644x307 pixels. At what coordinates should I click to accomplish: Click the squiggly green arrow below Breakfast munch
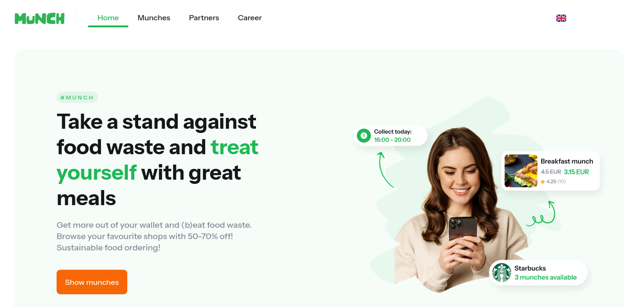click(541, 214)
